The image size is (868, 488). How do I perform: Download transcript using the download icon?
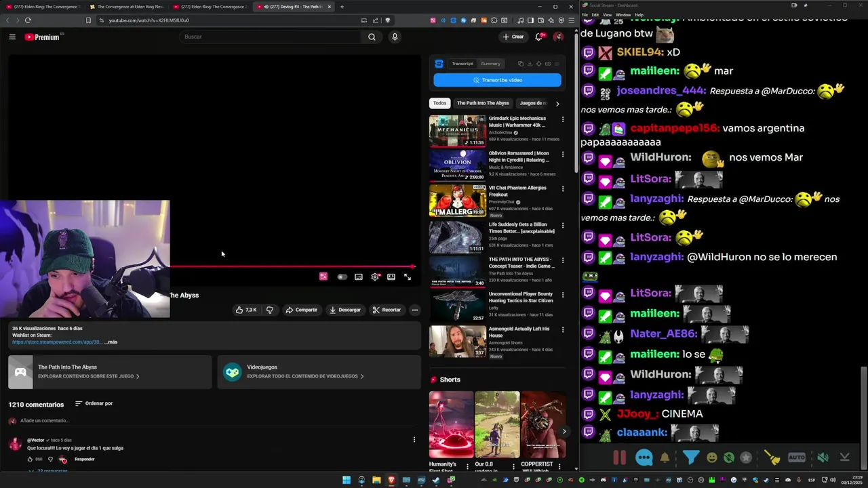[x=530, y=64]
